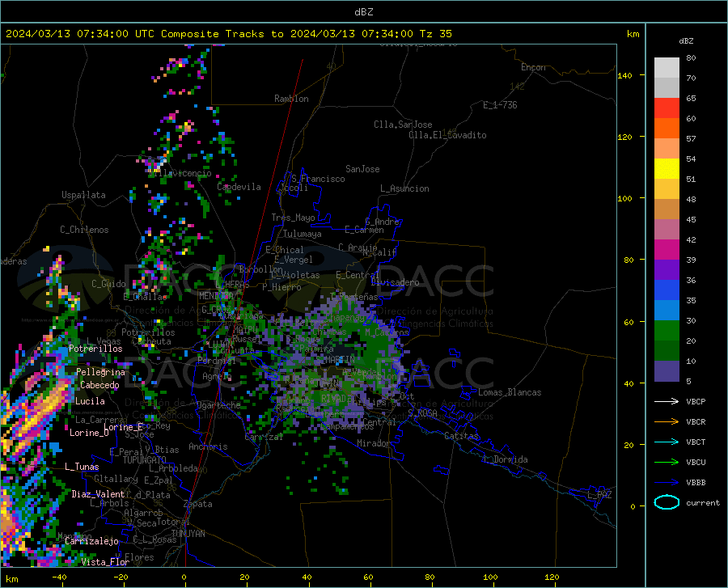Click the green 30 dBZ legend swatch
The height and width of the screenshot is (588, 728).
point(667,331)
